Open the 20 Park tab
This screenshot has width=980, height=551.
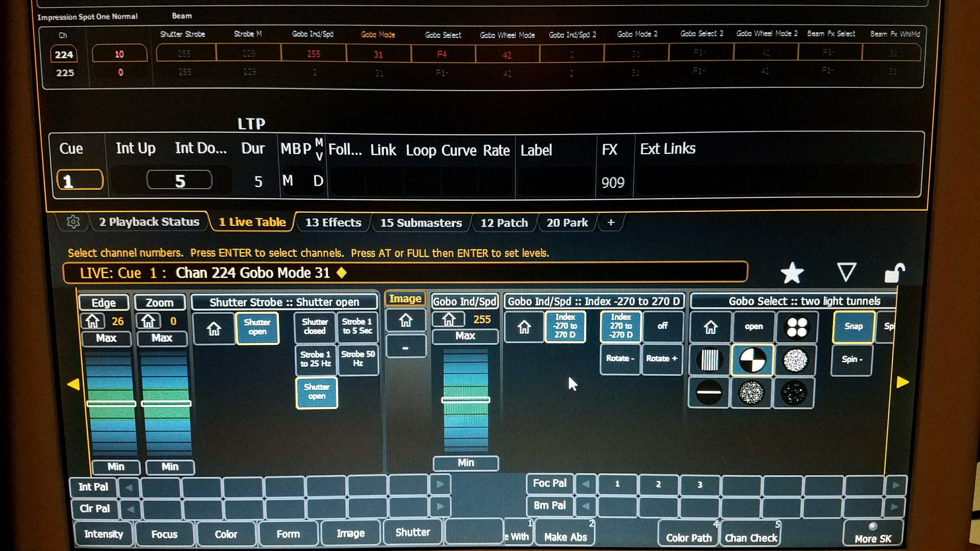tap(567, 223)
